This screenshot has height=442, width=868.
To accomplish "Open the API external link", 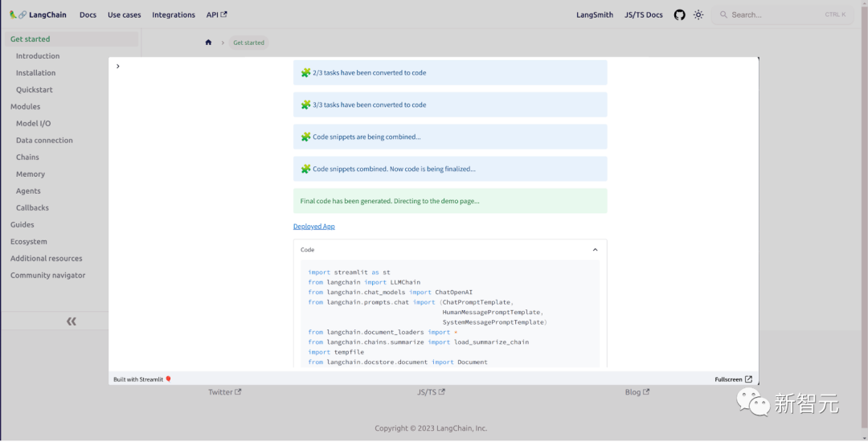I will (216, 15).
